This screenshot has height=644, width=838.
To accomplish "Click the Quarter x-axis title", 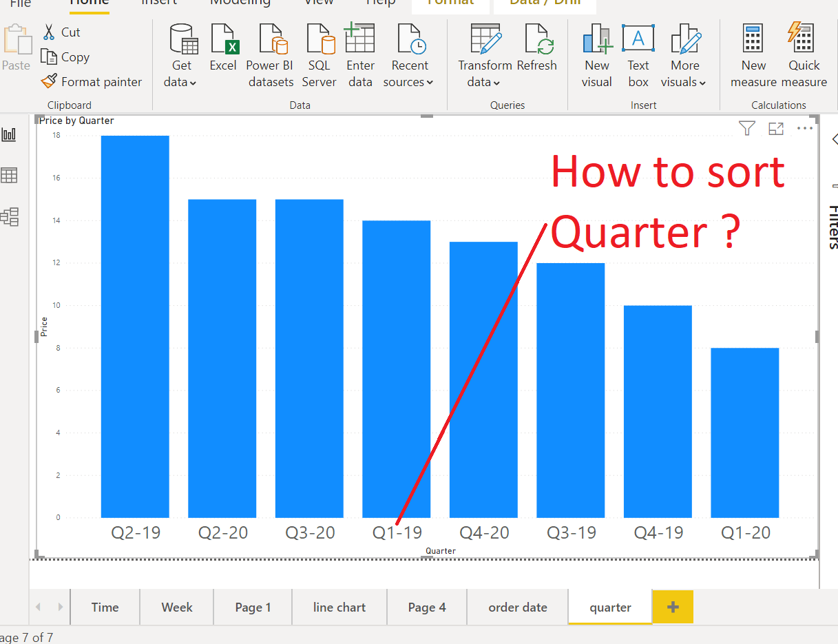I will click(440, 550).
